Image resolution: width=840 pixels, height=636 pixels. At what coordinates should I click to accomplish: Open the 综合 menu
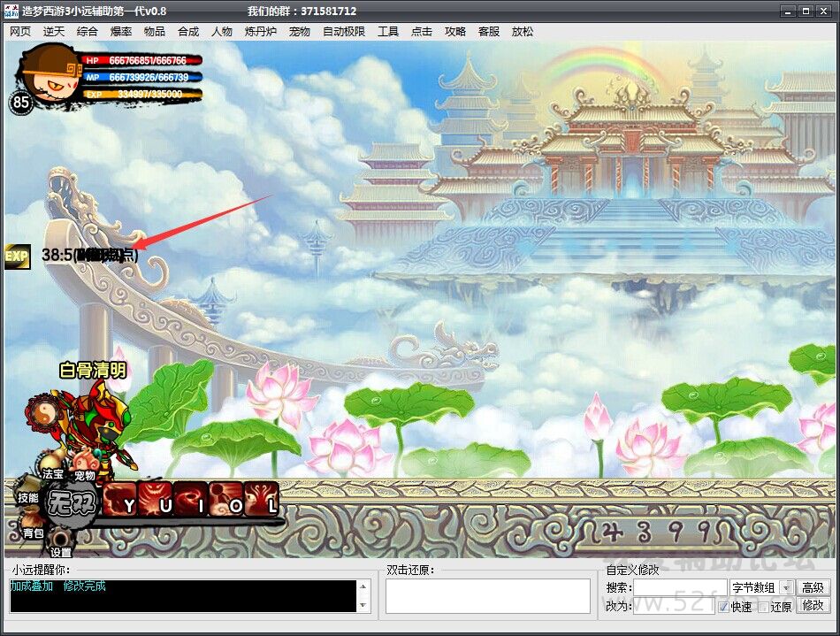(88, 32)
